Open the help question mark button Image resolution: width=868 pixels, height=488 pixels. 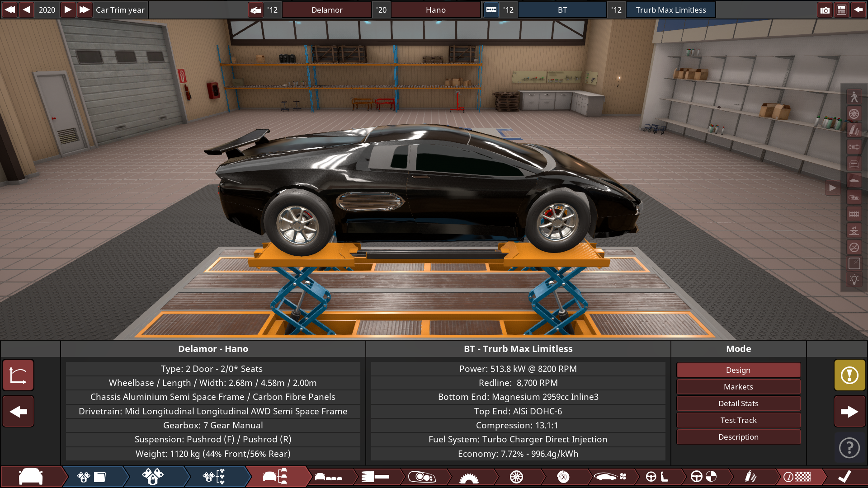(x=849, y=448)
